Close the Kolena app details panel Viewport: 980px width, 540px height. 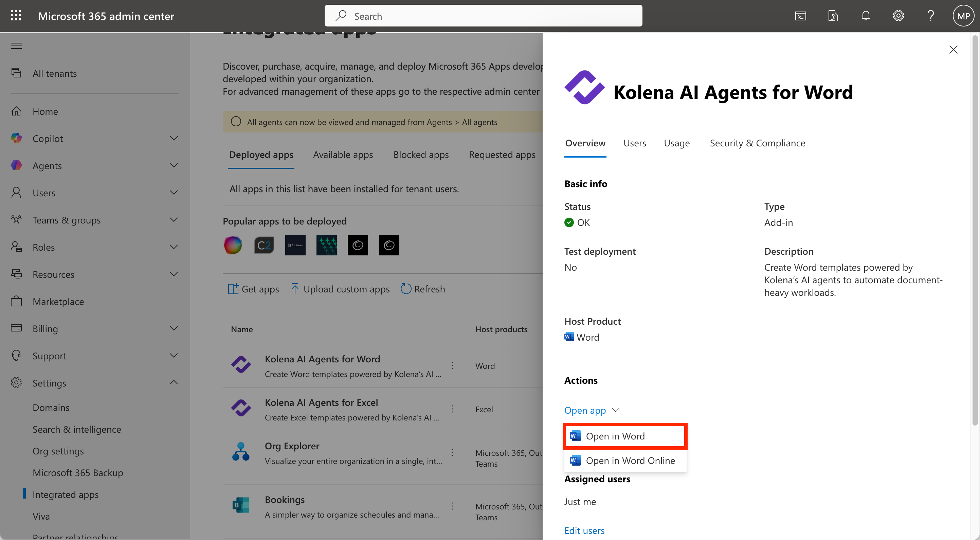point(953,50)
